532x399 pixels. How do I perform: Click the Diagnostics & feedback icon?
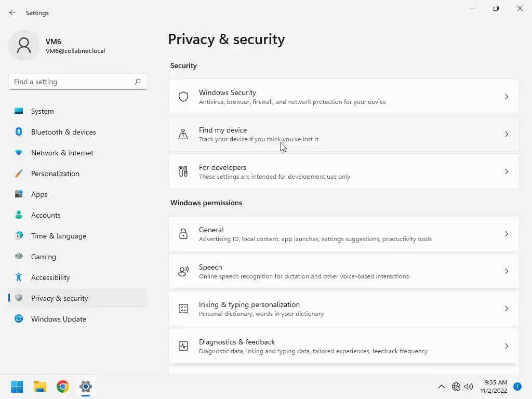coord(183,346)
